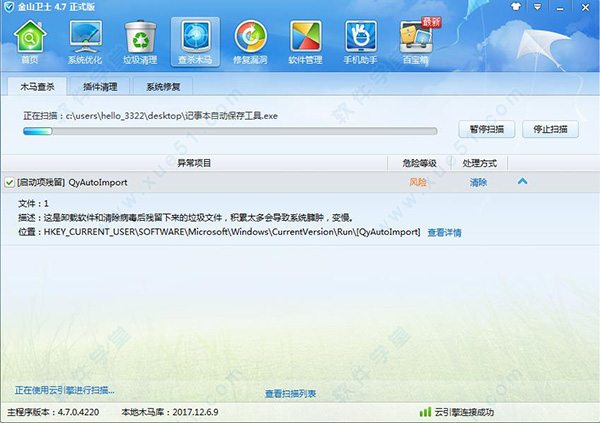Viewport: 600px width, 423px height.
Task: Click the 主程序版本：4.7.0.4220 text
Action: [53, 412]
